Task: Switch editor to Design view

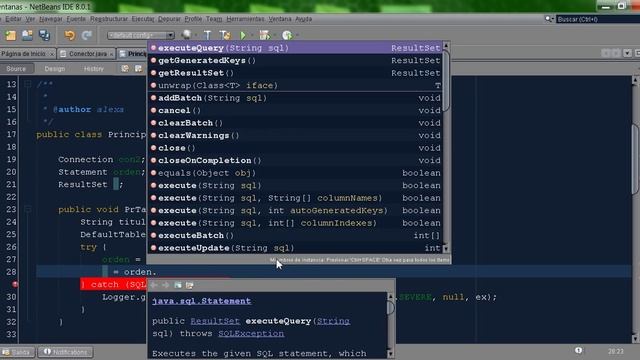Action: (x=55, y=69)
